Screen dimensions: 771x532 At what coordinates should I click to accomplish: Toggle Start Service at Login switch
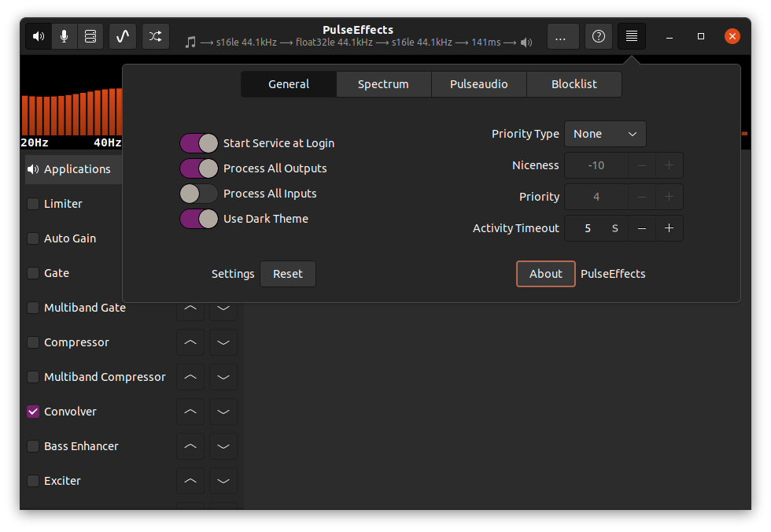[198, 143]
